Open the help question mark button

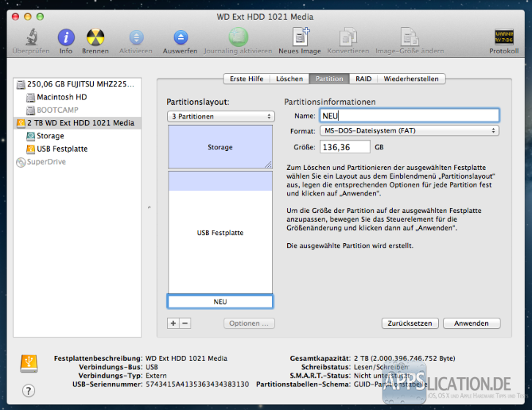click(x=29, y=391)
